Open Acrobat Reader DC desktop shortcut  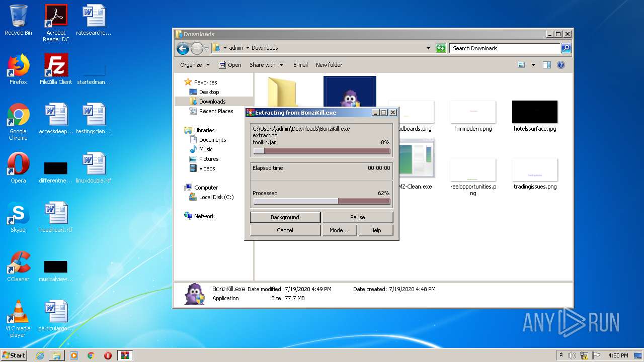pyautogui.click(x=56, y=23)
